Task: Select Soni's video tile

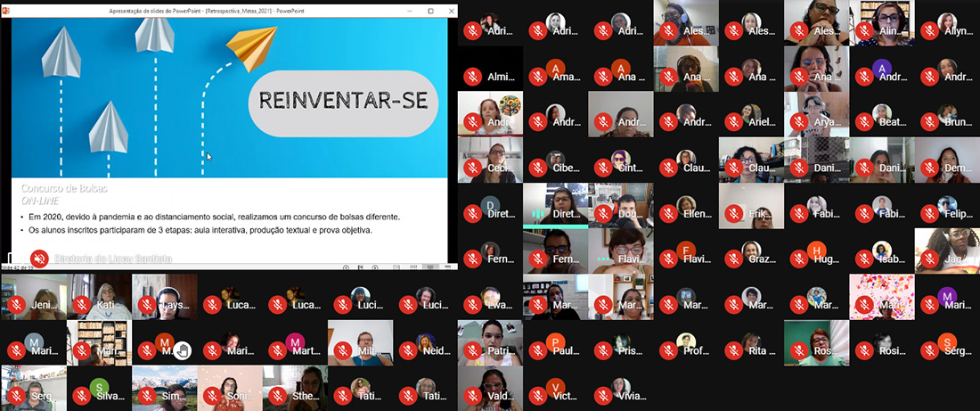Action: pyautogui.click(x=230, y=388)
